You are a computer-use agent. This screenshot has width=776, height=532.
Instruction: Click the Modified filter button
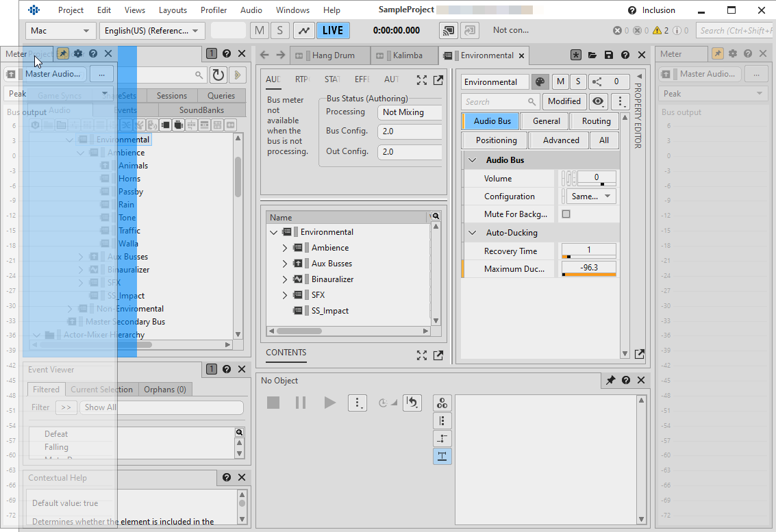click(x=564, y=101)
